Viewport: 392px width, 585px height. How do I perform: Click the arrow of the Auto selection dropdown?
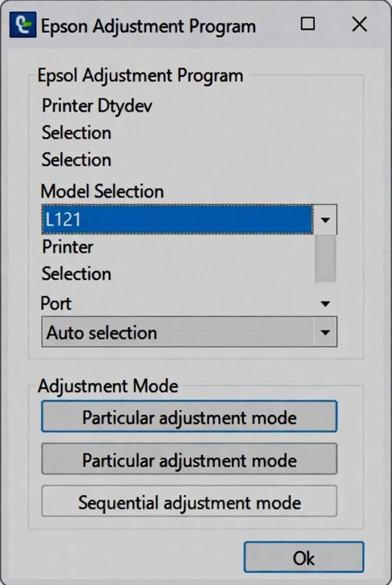(325, 332)
